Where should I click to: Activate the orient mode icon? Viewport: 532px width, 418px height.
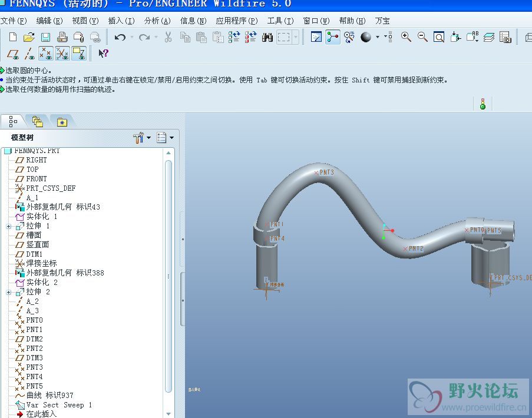pos(349,37)
